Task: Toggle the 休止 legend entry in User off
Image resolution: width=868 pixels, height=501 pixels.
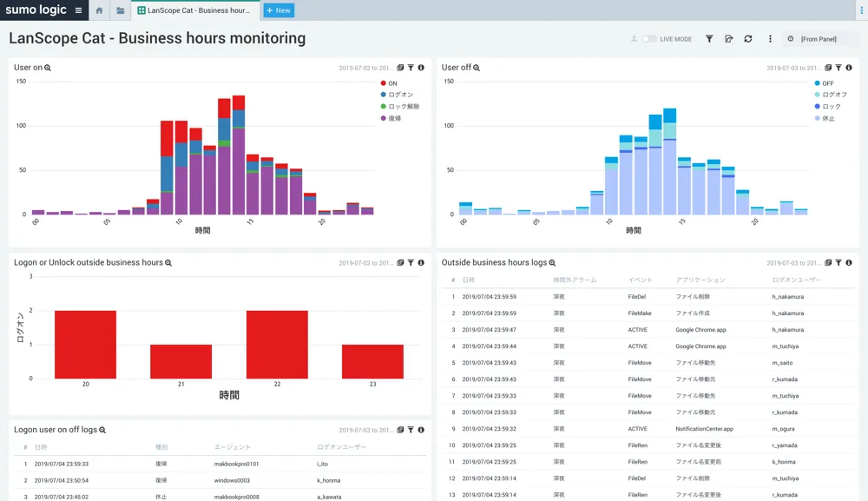Action: pos(825,118)
